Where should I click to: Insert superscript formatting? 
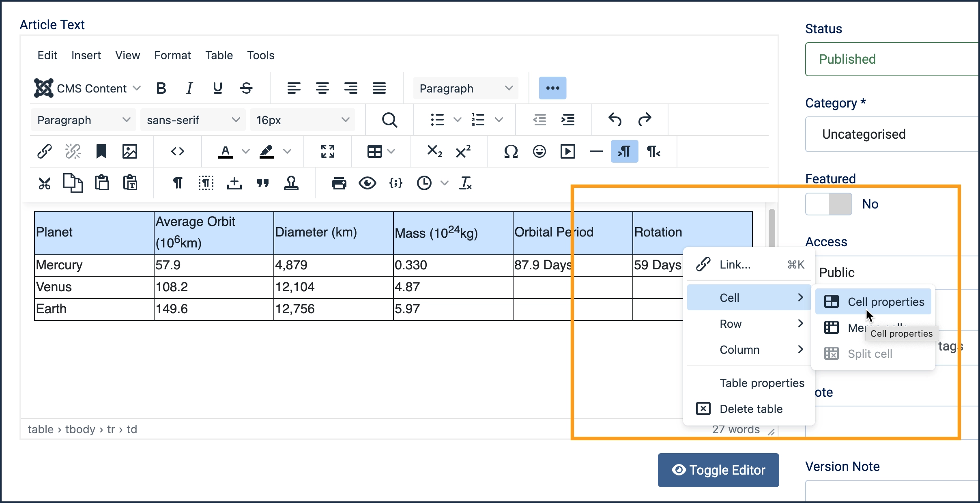(463, 151)
